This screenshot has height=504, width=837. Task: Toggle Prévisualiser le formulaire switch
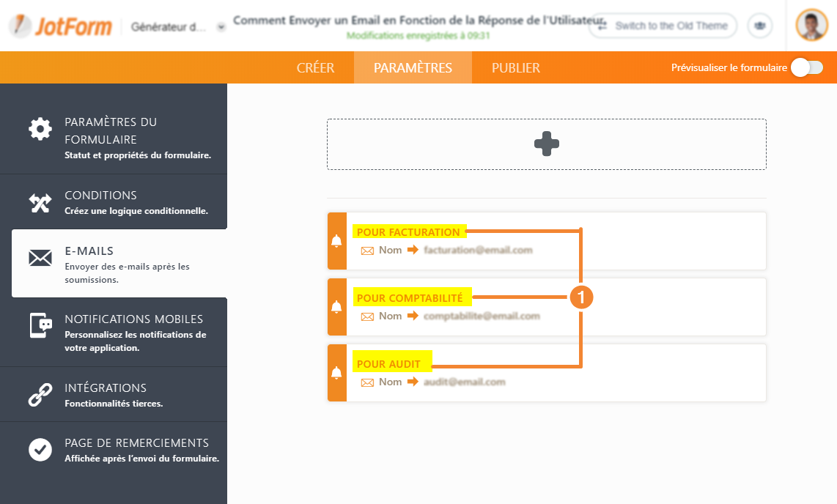(806, 67)
